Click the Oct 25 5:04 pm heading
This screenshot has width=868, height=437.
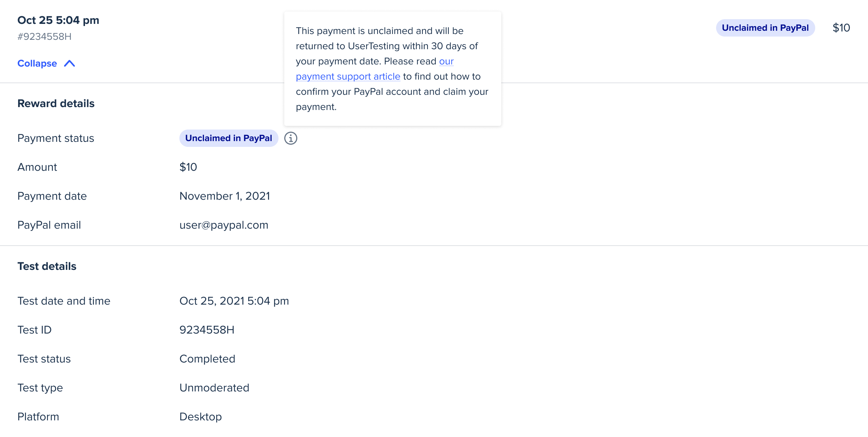(58, 20)
